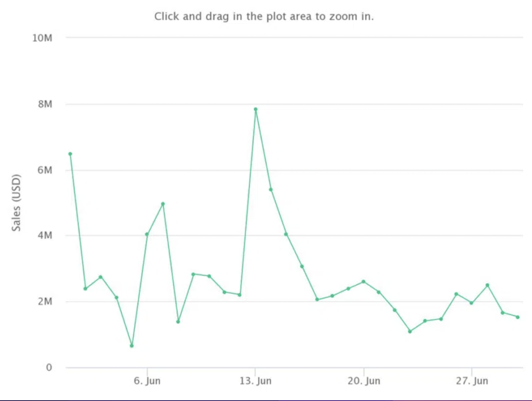Click the data point on 27. Jun
Viewport: 532px width, 401px height.
click(x=471, y=303)
